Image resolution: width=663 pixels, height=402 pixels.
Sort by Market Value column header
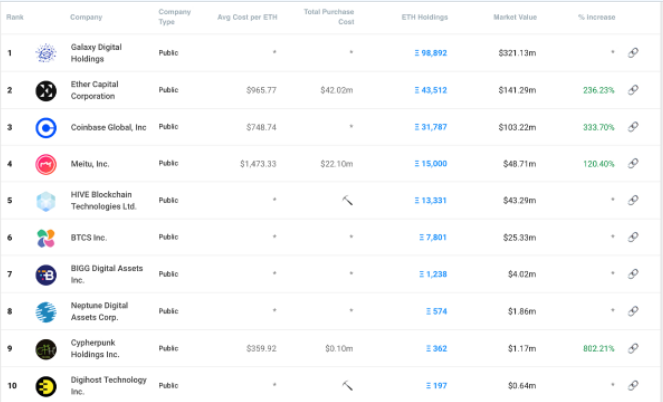[515, 17]
